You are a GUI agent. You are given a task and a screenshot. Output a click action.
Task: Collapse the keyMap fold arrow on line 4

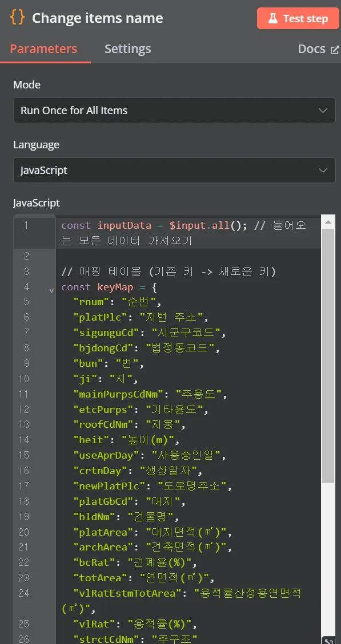(51, 290)
